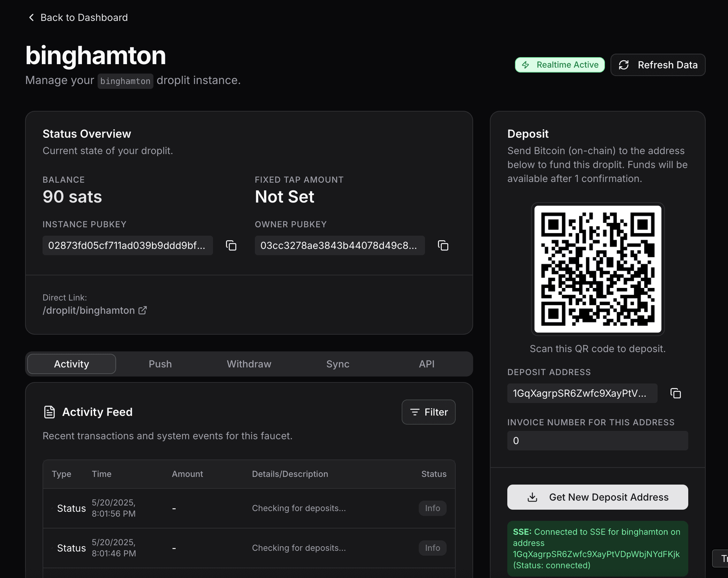Open the API tab

tap(427, 364)
